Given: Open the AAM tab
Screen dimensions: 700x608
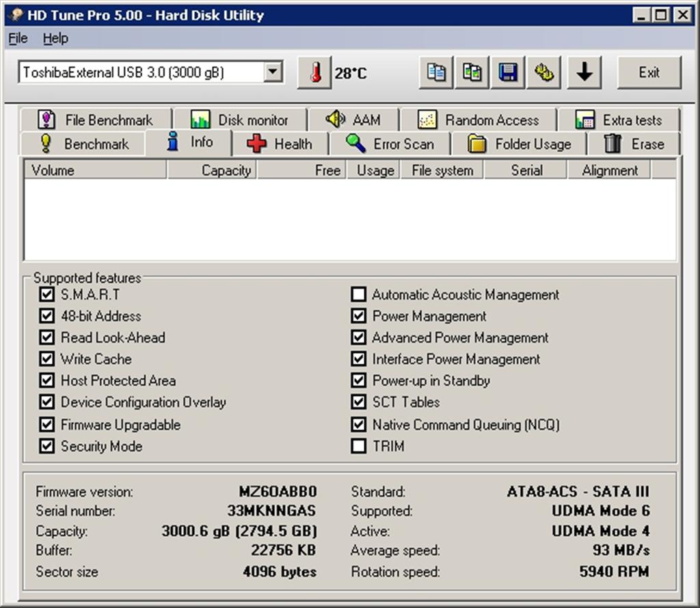Looking at the screenshot, I should pos(353,120).
